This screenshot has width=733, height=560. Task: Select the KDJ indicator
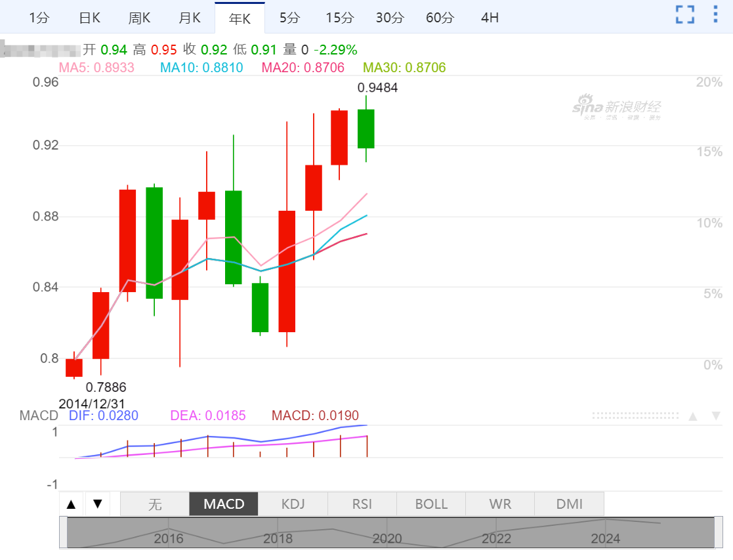coord(293,504)
